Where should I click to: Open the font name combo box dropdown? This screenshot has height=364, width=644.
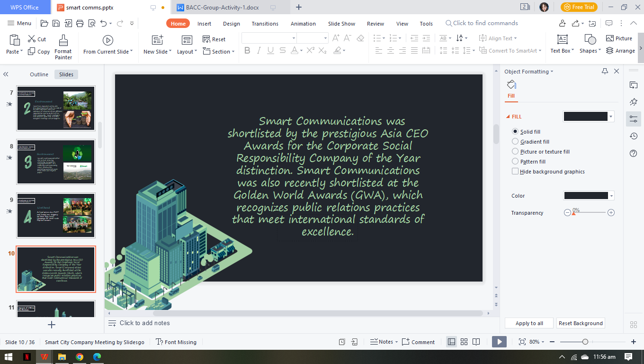[x=294, y=38]
